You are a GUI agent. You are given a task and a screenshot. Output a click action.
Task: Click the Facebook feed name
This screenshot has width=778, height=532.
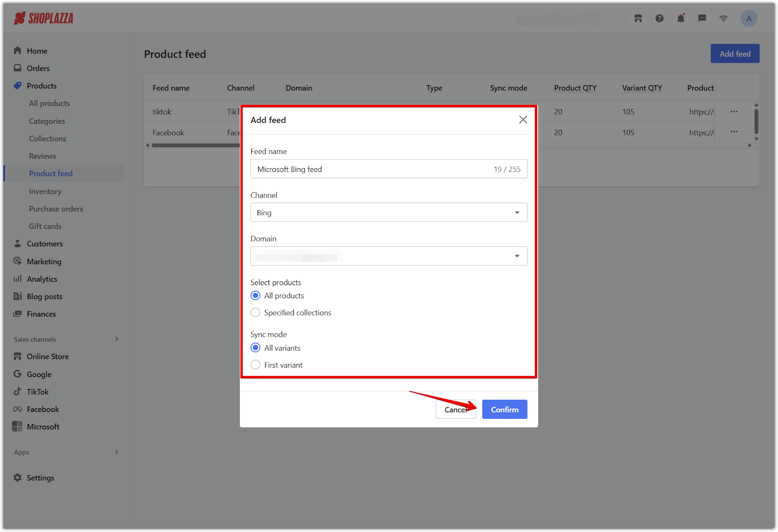[168, 133]
